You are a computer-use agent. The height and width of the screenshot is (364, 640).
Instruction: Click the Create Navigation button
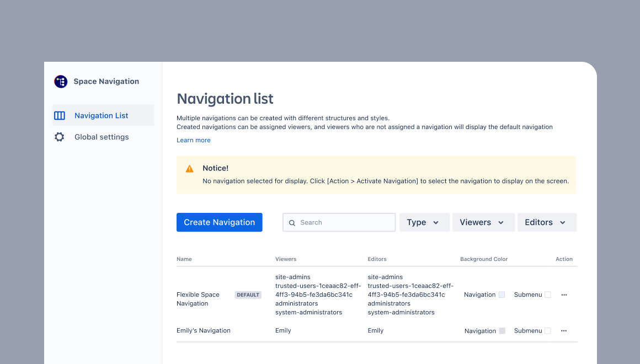tap(219, 222)
